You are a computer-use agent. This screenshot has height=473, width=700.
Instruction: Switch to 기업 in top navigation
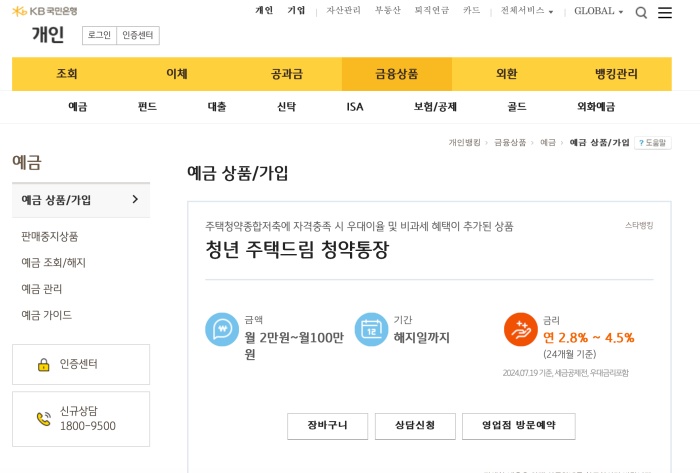pyautogui.click(x=296, y=10)
